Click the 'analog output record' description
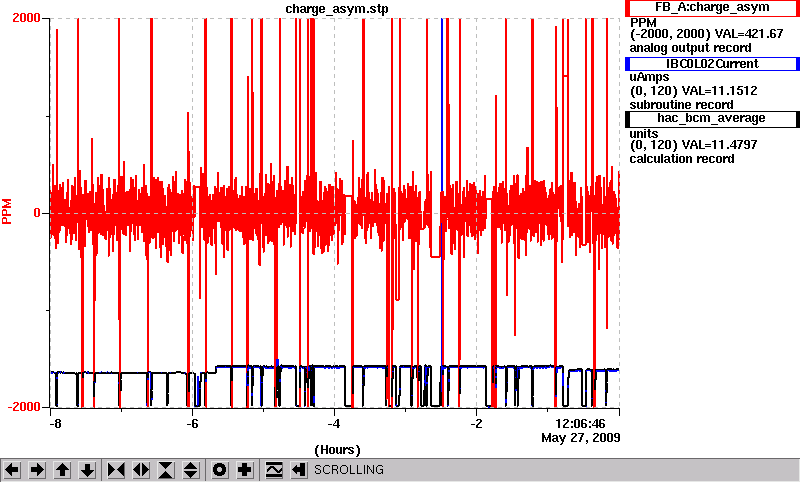The image size is (800, 482). point(690,48)
